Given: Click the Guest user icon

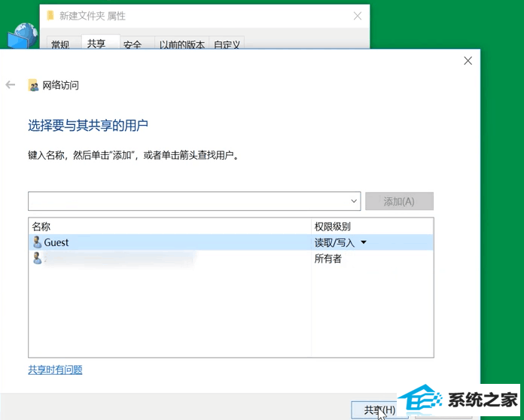Looking at the screenshot, I should tap(37, 242).
